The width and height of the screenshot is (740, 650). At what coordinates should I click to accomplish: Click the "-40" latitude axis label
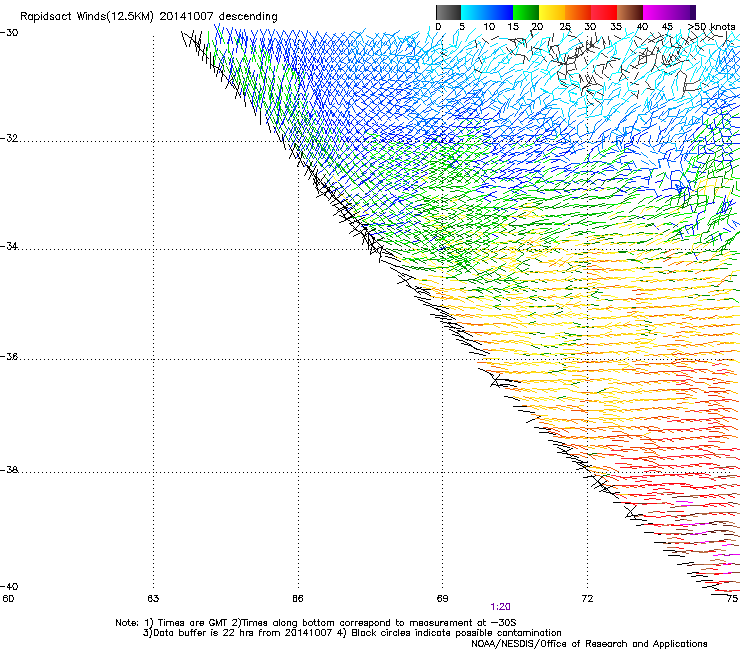(9, 586)
